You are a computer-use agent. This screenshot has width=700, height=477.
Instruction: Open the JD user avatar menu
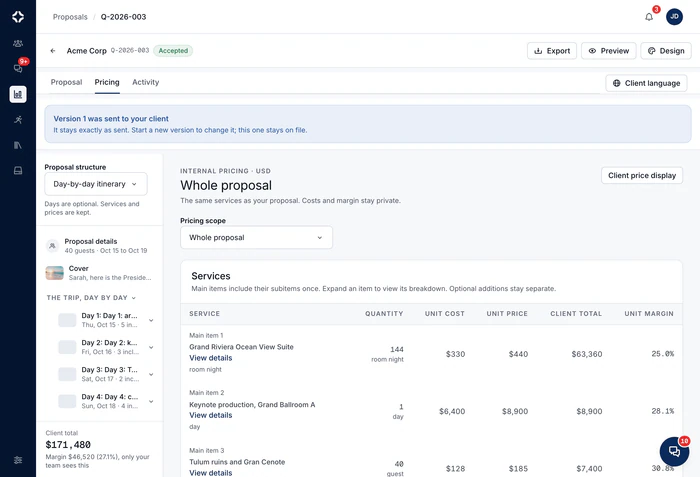pyautogui.click(x=674, y=17)
